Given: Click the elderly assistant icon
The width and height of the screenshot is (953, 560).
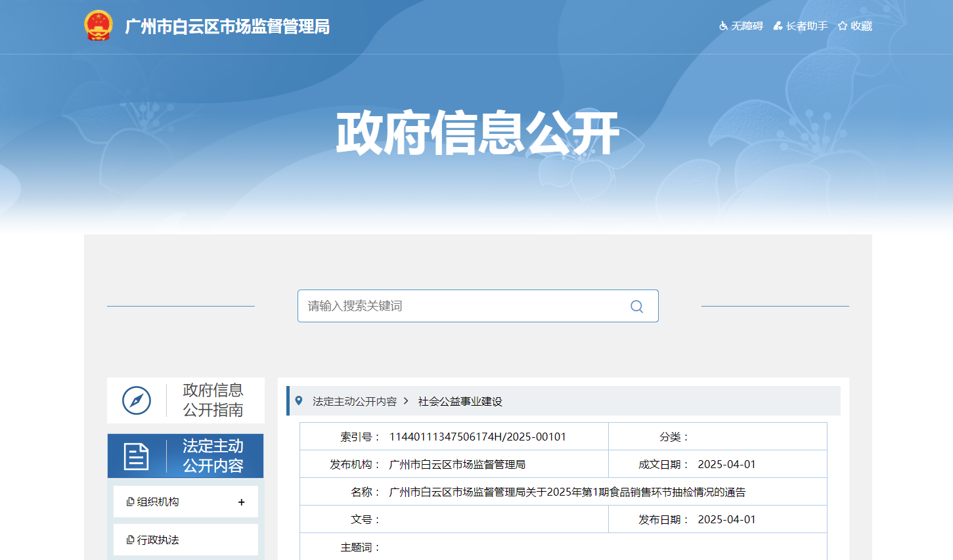Looking at the screenshot, I should (x=778, y=26).
